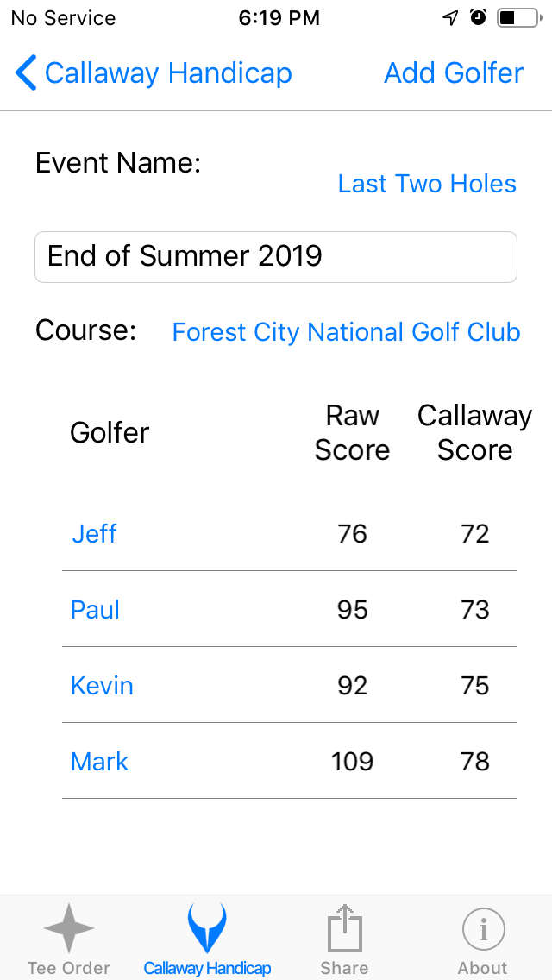This screenshot has height=980, width=552.
Task: Select the Callaway Handicap horns icon
Action: (207, 927)
